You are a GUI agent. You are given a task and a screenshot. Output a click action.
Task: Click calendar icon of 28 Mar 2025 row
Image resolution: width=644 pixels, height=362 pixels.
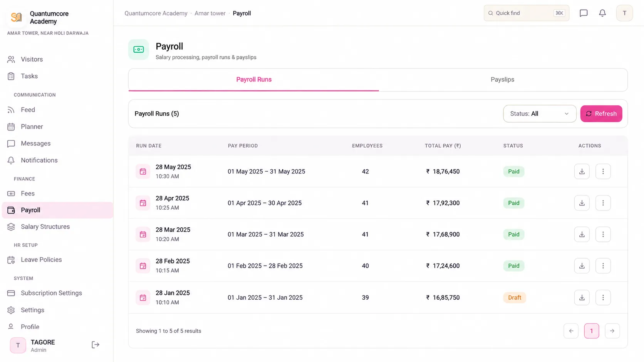(x=143, y=234)
